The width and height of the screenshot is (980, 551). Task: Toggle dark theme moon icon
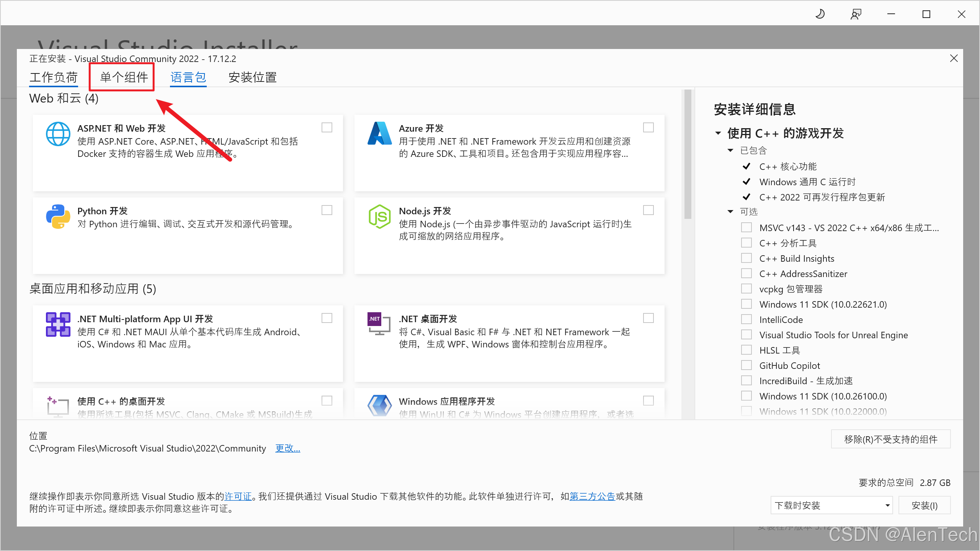click(x=820, y=15)
